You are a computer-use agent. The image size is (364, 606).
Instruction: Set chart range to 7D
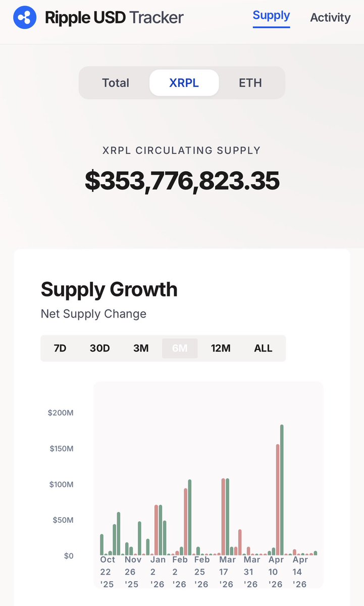click(60, 348)
